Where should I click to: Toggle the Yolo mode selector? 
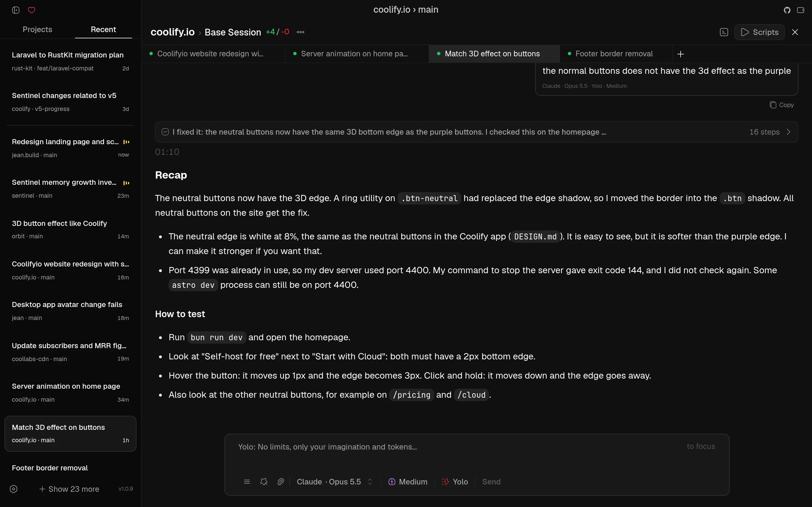point(455,482)
